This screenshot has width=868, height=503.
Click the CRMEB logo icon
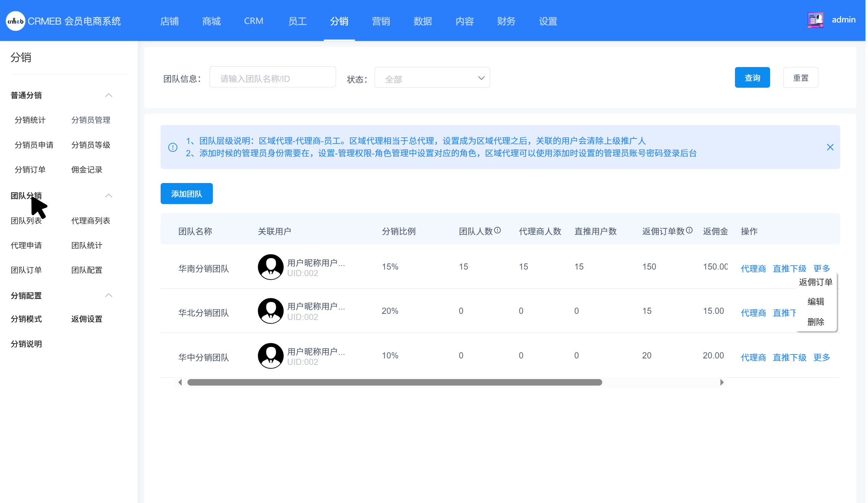click(x=15, y=21)
